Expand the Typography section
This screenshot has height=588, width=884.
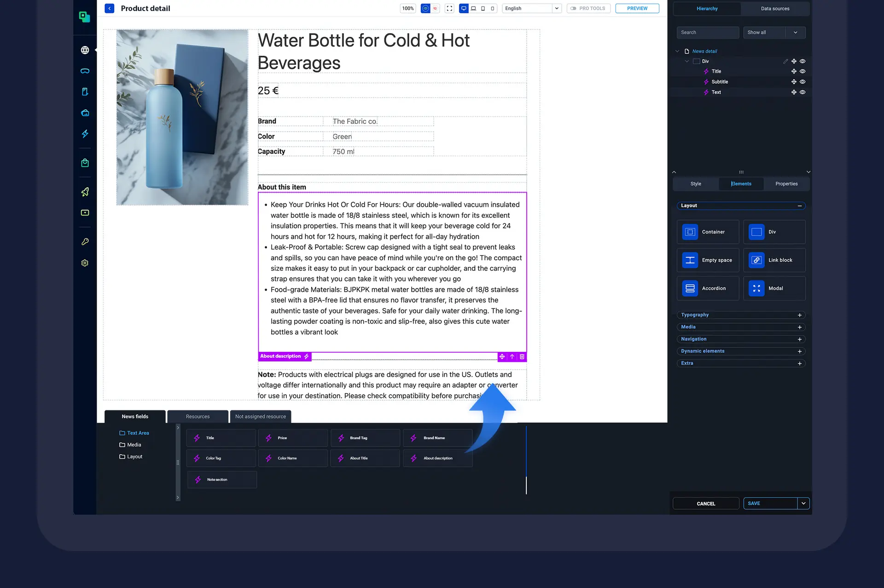(800, 315)
